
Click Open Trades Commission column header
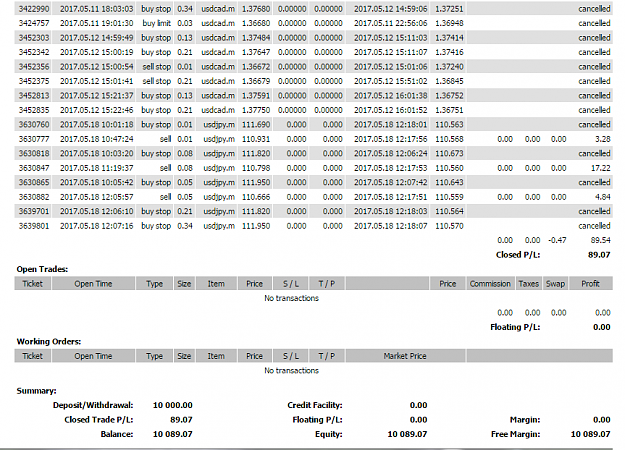[x=490, y=284]
